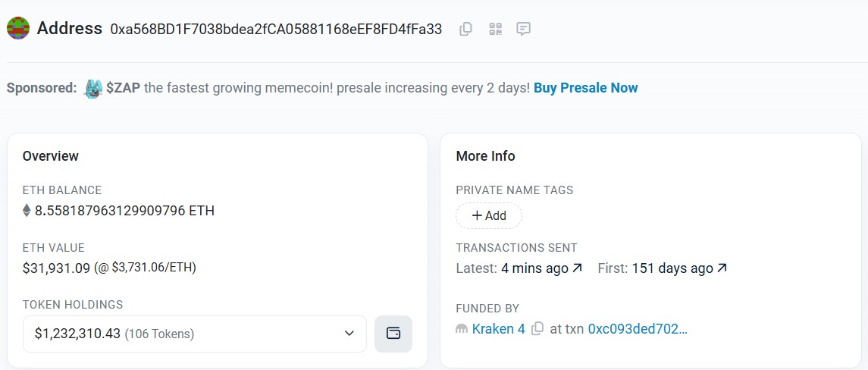Expand the token holdings dropdown

tap(194, 334)
